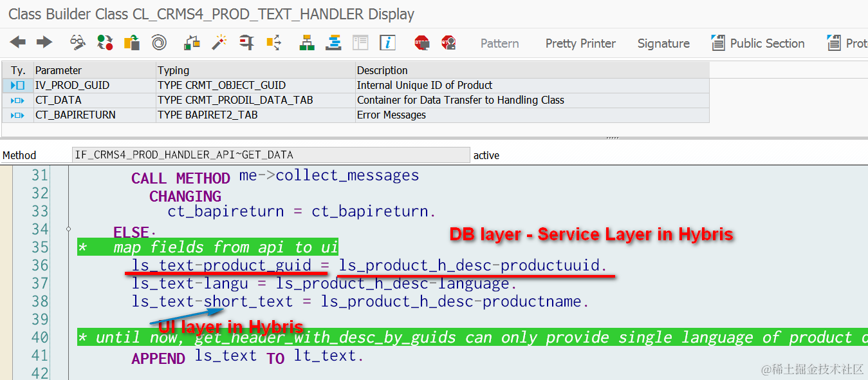Viewport: 868px width, 380px height.
Task: Show the object list hierarchy icon
Action: [307, 43]
